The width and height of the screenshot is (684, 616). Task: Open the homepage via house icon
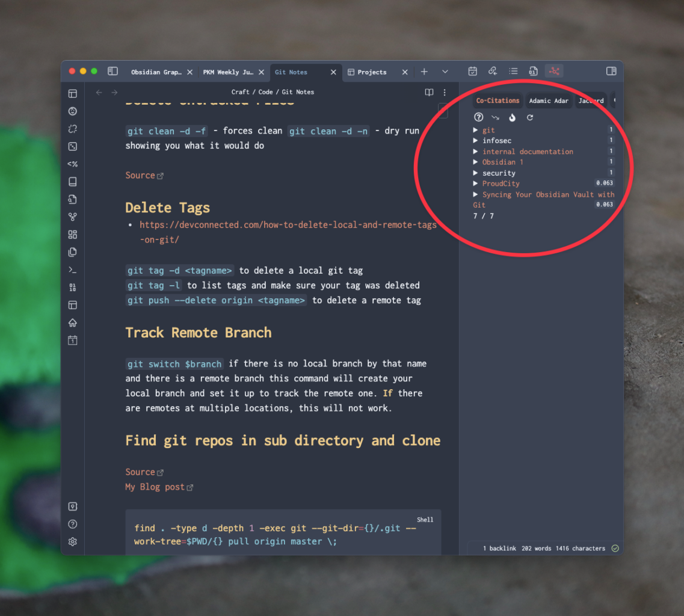coord(73,322)
